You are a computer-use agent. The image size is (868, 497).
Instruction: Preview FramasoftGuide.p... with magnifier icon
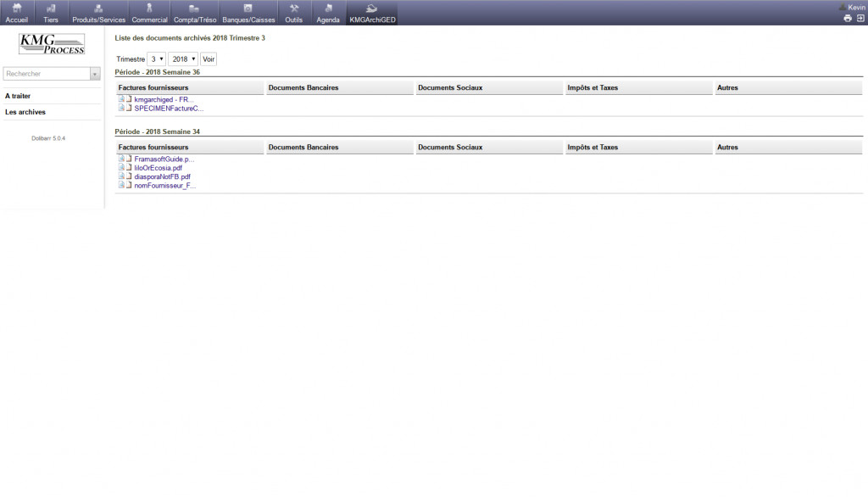click(x=121, y=158)
